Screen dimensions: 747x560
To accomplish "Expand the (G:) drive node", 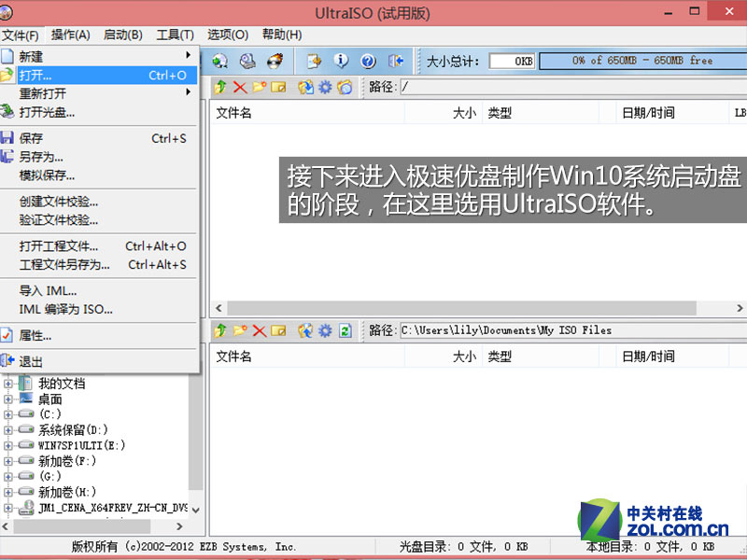I will coord(8,476).
